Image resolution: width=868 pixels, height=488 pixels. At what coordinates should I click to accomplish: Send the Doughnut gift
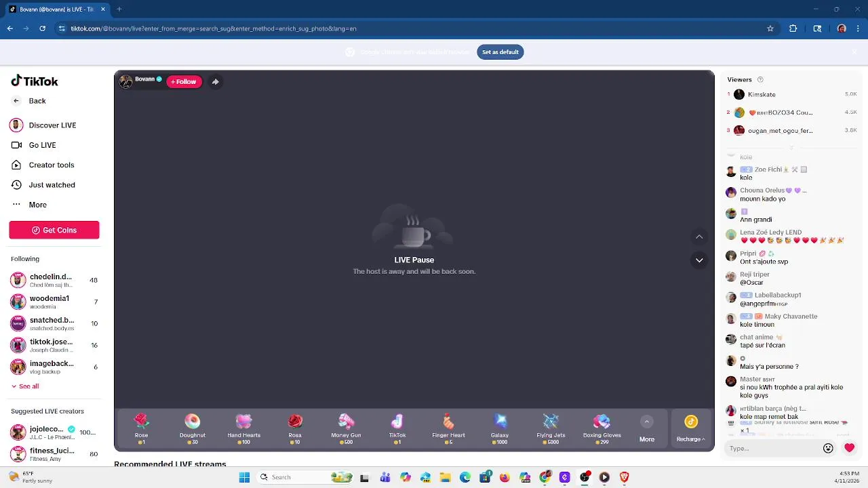(x=193, y=428)
